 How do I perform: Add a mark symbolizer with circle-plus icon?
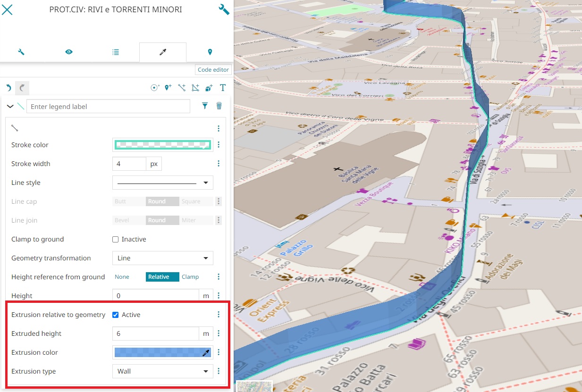(154, 88)
